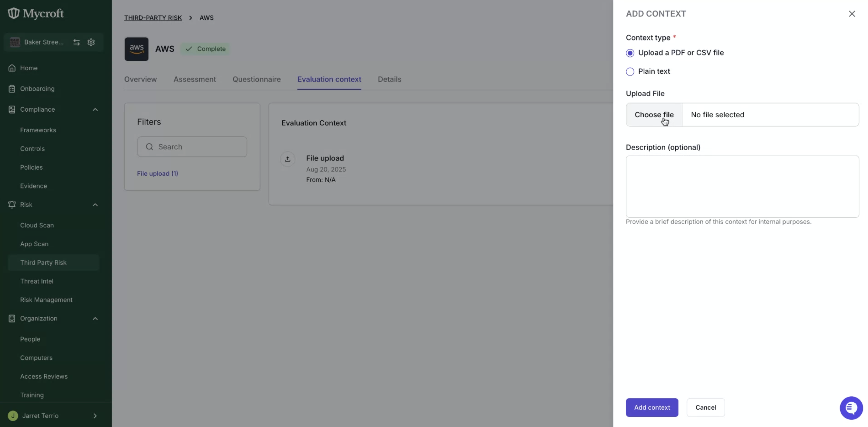This screenshot has width=868, height=427.
Task: Click the AWS breadcrumb text
Action: 206,18
